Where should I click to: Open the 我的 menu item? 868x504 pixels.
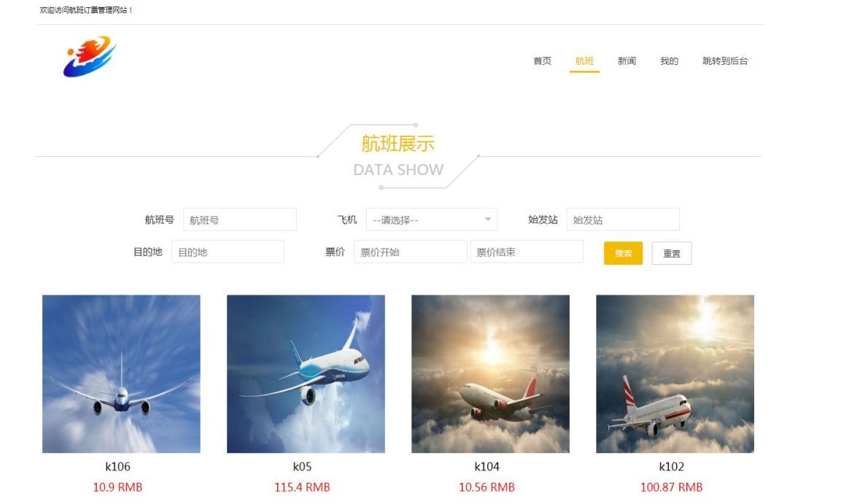tap(669, 61)
